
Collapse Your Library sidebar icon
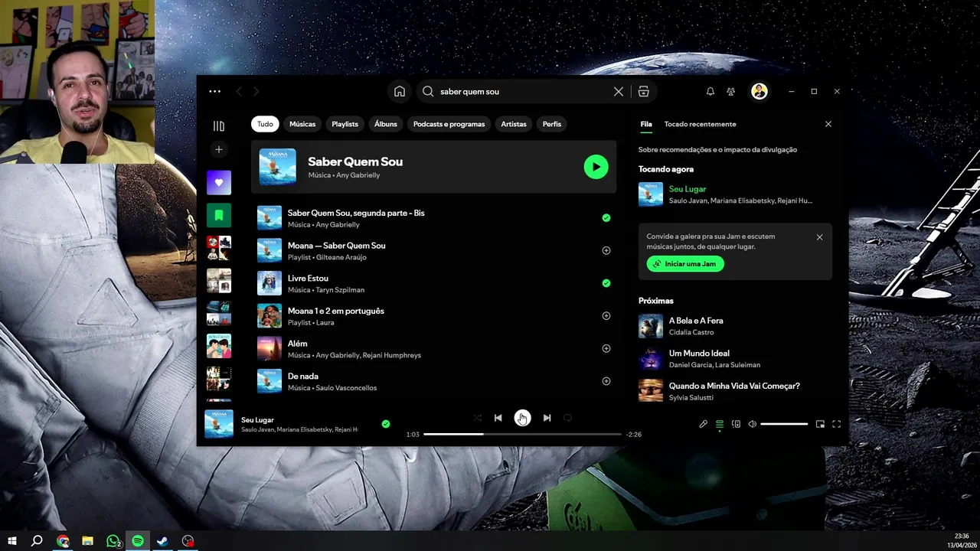pos(219,126)
